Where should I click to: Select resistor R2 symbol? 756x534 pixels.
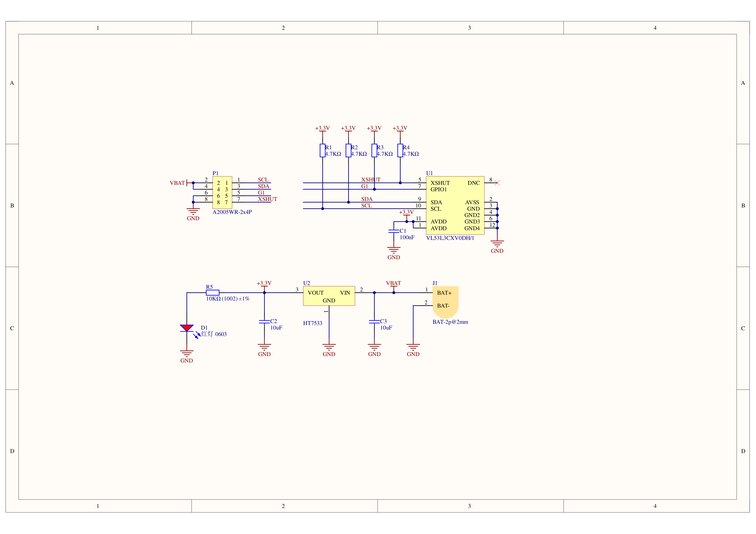[348, 150]
